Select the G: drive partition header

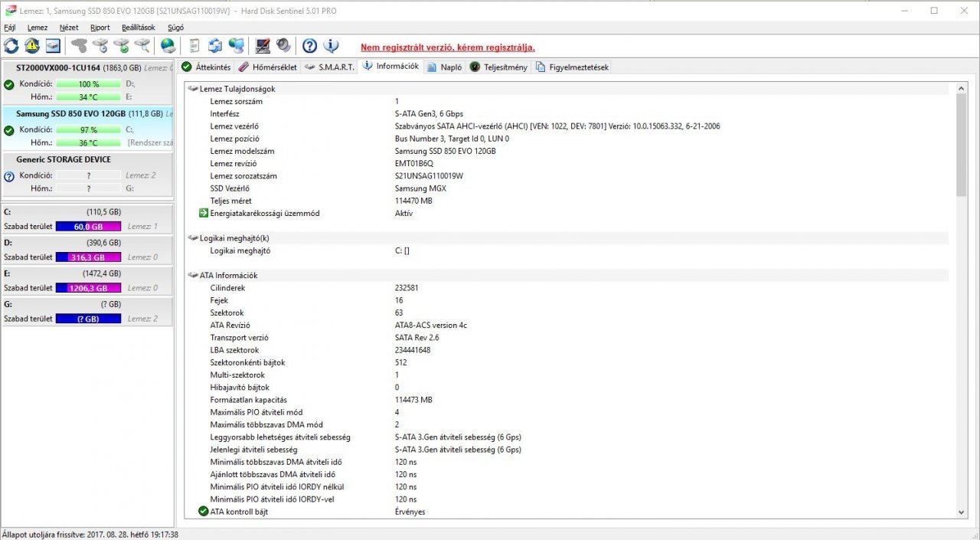pyautogui.click(x=88, y=304)
